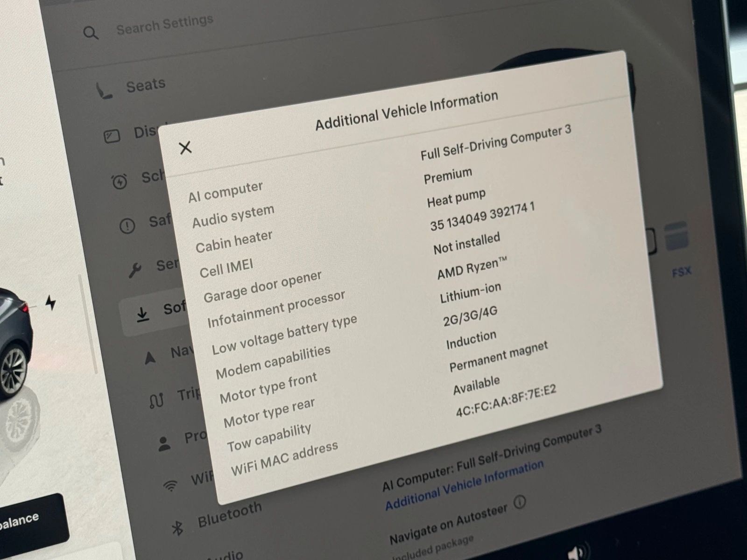Select the Schedule clock icon

120,181
